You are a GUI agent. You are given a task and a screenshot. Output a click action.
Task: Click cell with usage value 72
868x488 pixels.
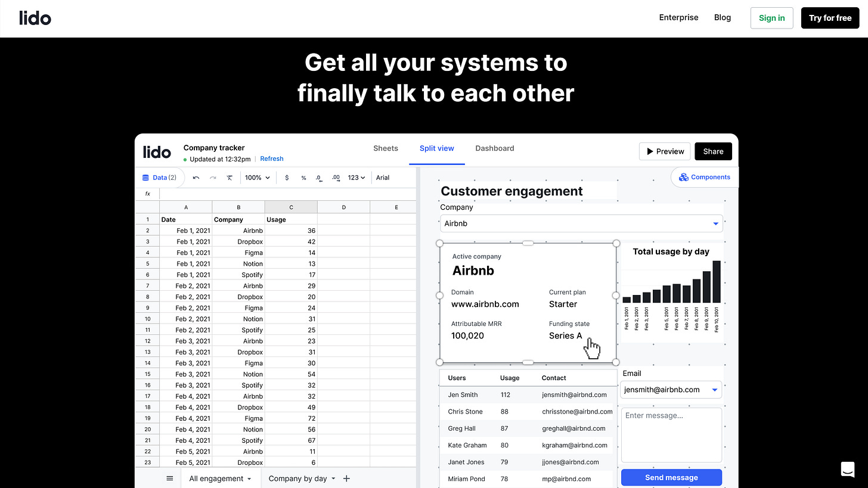(x=291, y=418)
